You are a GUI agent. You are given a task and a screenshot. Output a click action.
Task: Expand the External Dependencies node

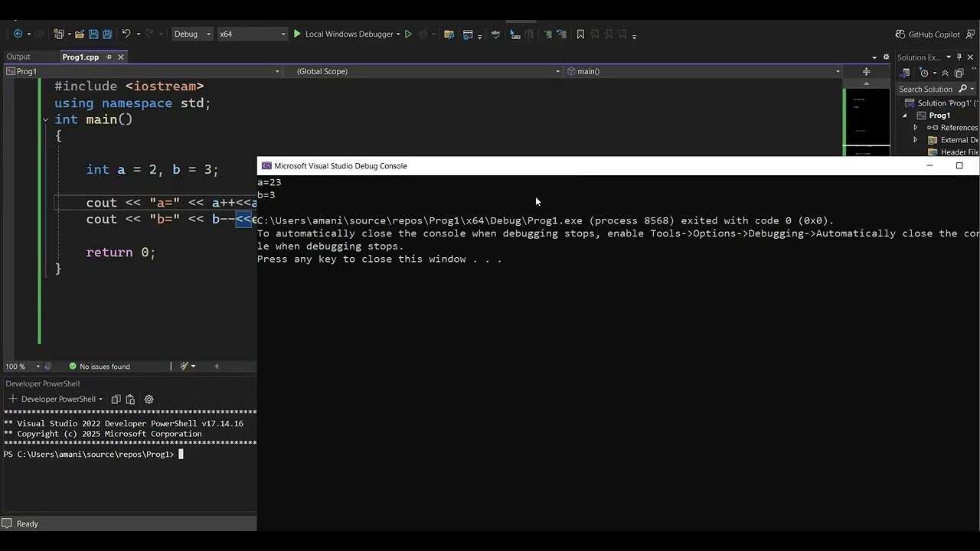coord(915,140)
